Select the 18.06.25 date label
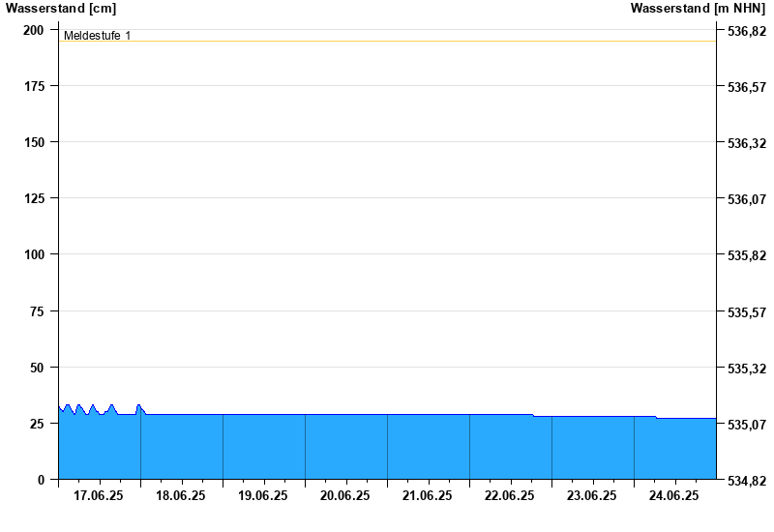The height and width of the screenshot is (532, 774). 181,496
